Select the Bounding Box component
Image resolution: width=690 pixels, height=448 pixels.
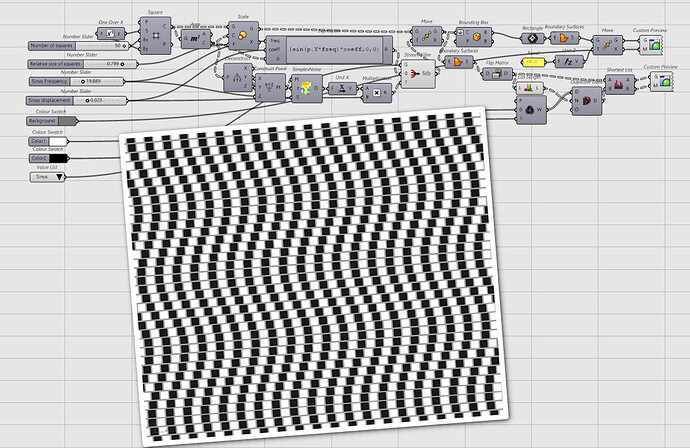[x=473, y=37]
